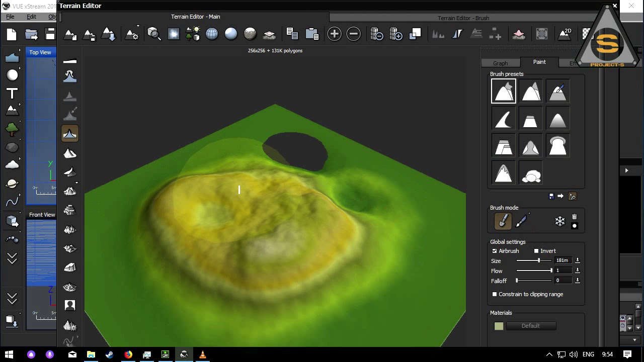Open the terrain settings gear dropdown
This screenshot has width=644, height=362.
pyautogui.click(x=132, y=34)
